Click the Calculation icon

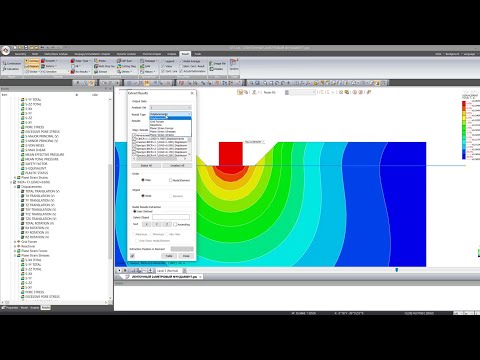click(11, 69)
